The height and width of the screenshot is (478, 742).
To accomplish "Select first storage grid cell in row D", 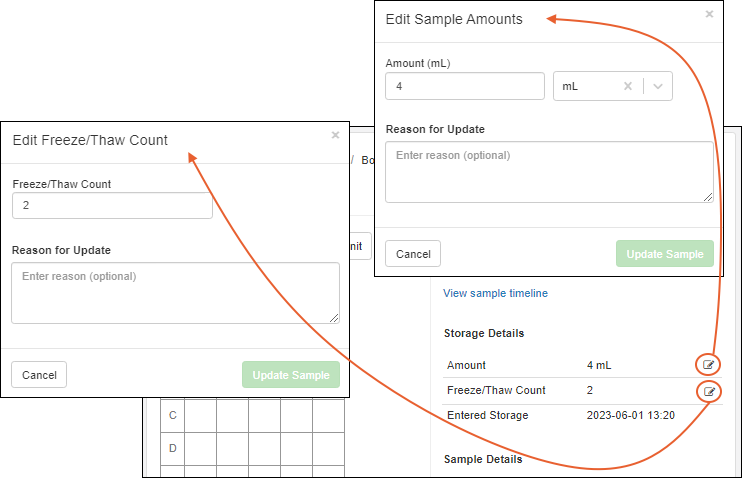I will 200,448.
